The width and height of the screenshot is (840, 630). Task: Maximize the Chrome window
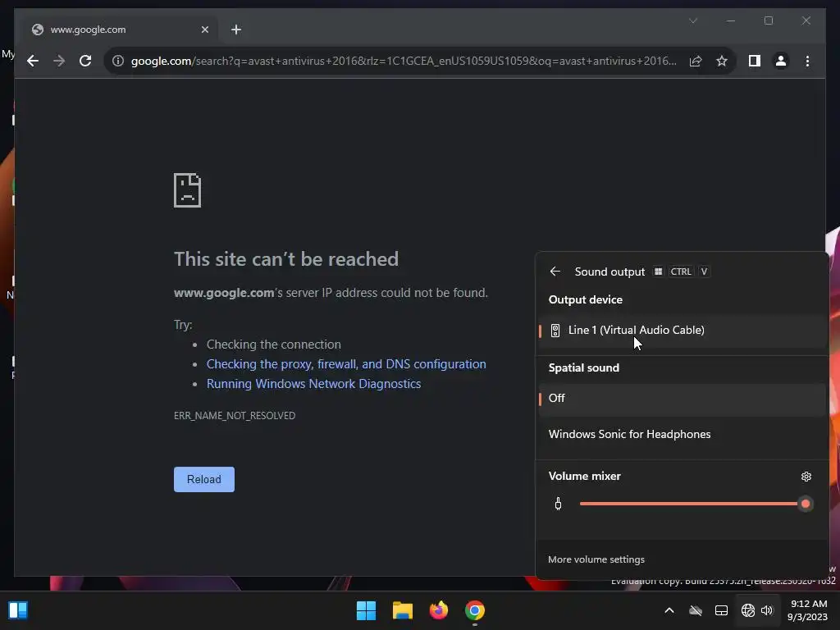tap(768, 21)
